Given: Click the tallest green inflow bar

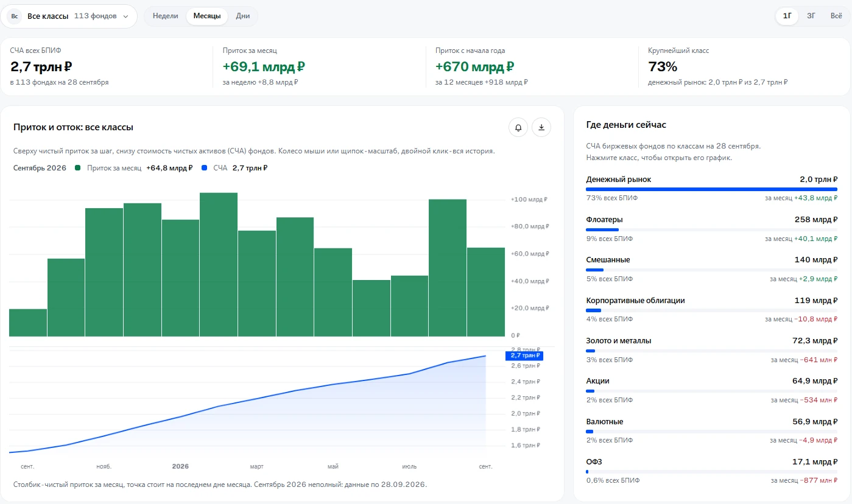Looking at the screenshot, I should pyautogui.click(x=219, y=265).
